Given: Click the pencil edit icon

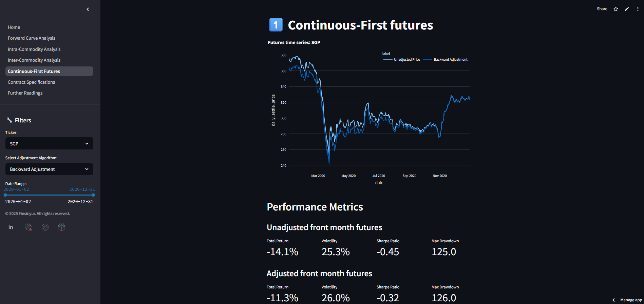Looking at the screenshot, I should pos(627,9).
